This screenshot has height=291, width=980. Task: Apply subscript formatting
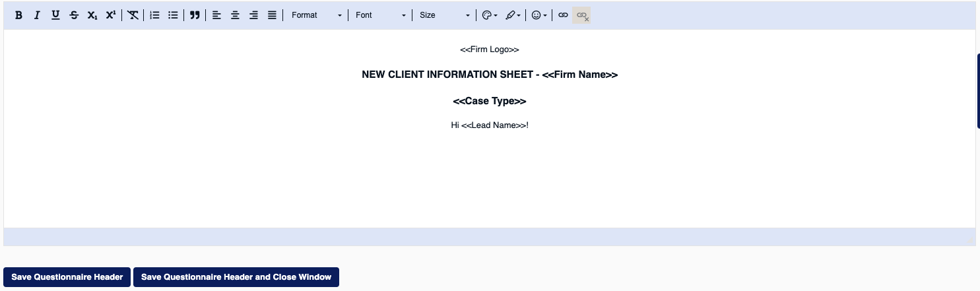[x=92, y=15]
